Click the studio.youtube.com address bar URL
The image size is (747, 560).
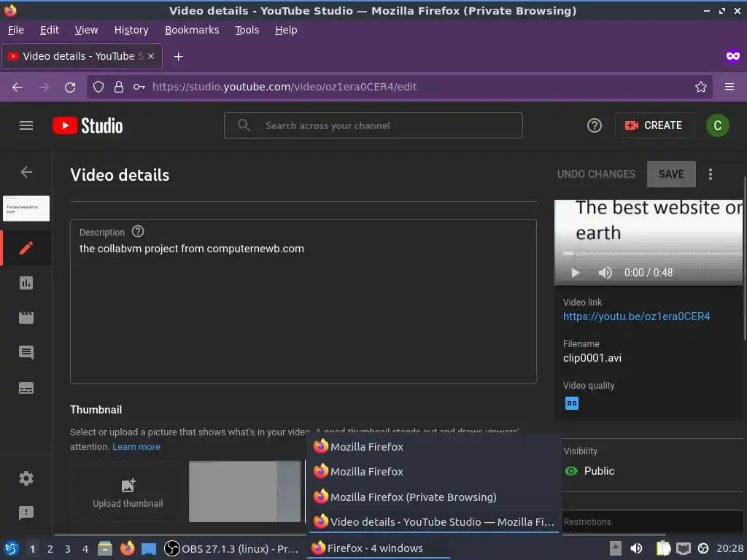285,87
